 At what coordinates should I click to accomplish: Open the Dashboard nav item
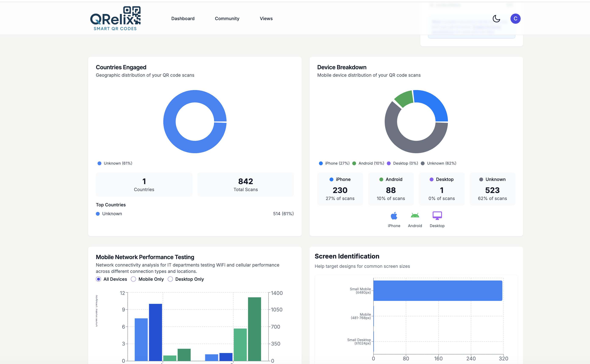tap(183, 18)
